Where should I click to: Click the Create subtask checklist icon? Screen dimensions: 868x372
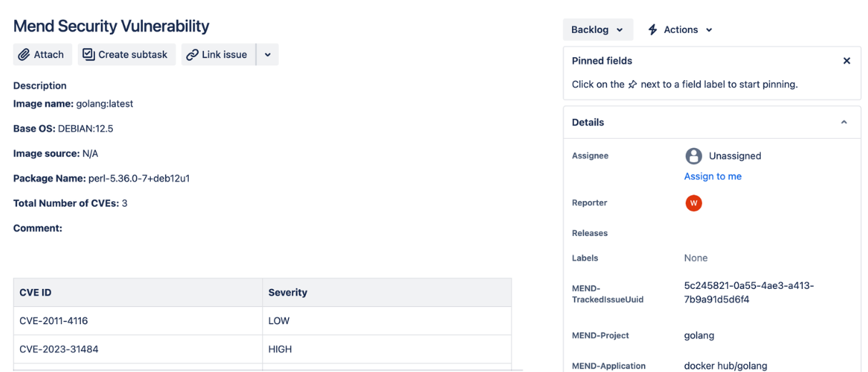[x=89, y=54]
